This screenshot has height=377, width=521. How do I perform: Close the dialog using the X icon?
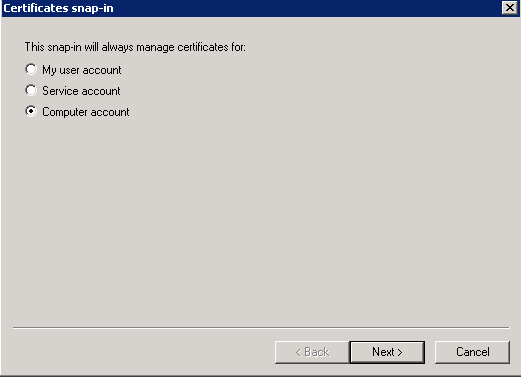[x=510, y=8]
